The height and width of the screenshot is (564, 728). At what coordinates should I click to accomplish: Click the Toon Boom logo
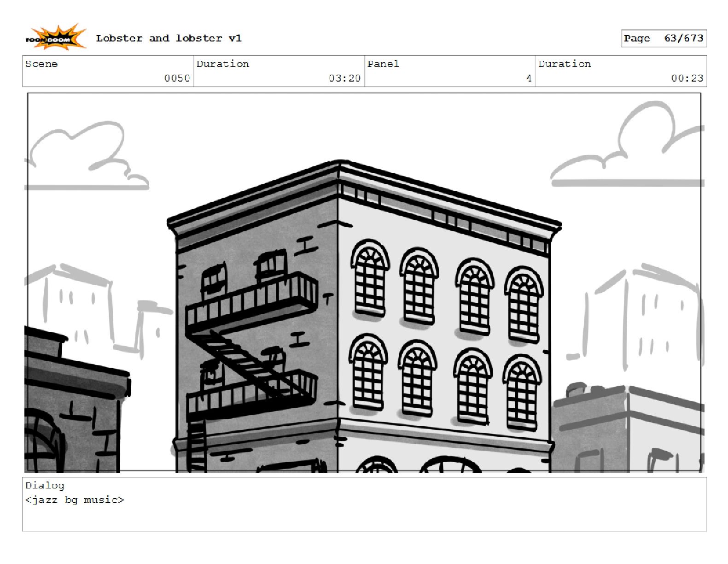55,37
